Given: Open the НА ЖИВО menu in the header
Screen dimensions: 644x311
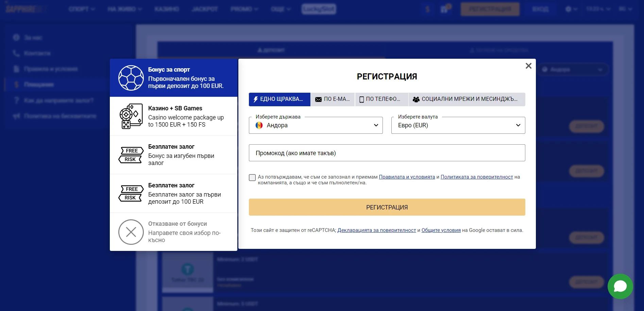Looking at the screenshot, I should pos(124,9).
